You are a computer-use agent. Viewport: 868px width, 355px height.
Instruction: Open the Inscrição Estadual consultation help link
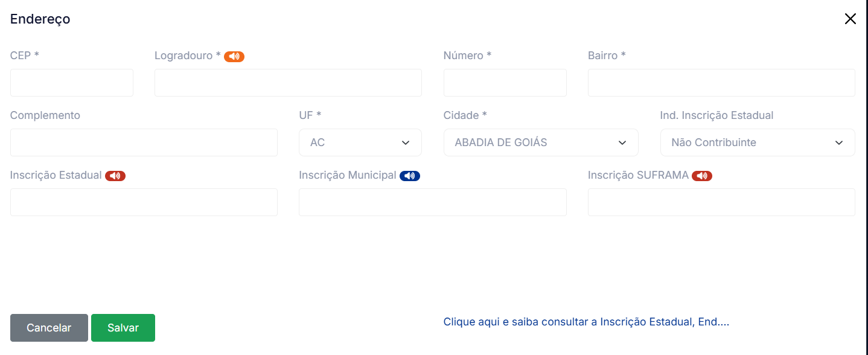(586, 322)
